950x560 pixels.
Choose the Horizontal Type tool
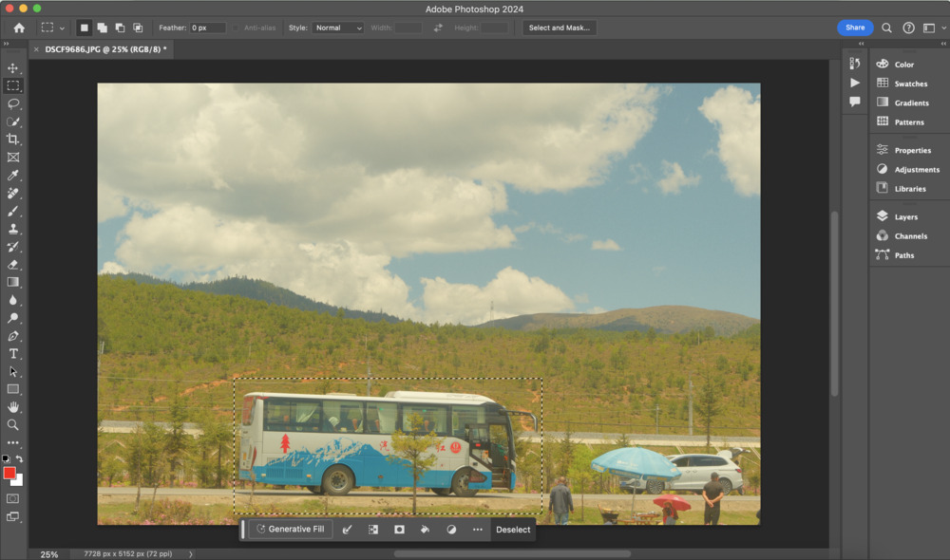pos(13,353)
